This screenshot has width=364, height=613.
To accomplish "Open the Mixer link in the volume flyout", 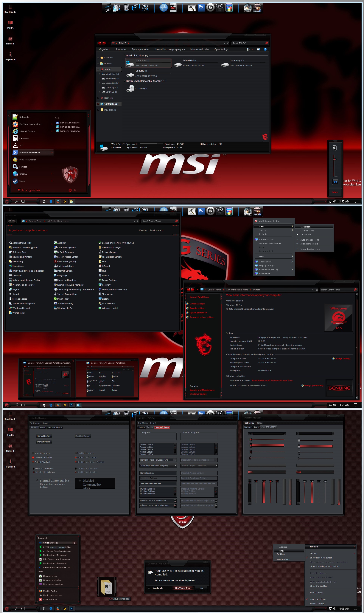I will pos(335,192).
